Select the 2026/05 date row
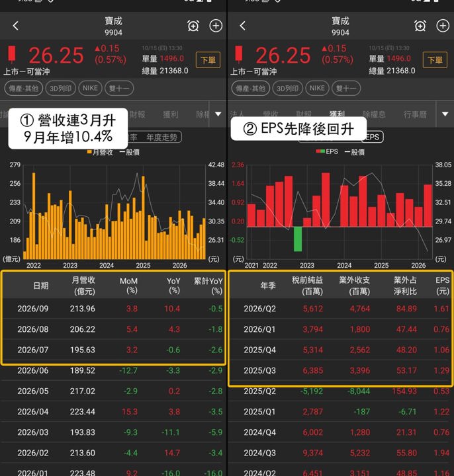 tap(114, 391)
